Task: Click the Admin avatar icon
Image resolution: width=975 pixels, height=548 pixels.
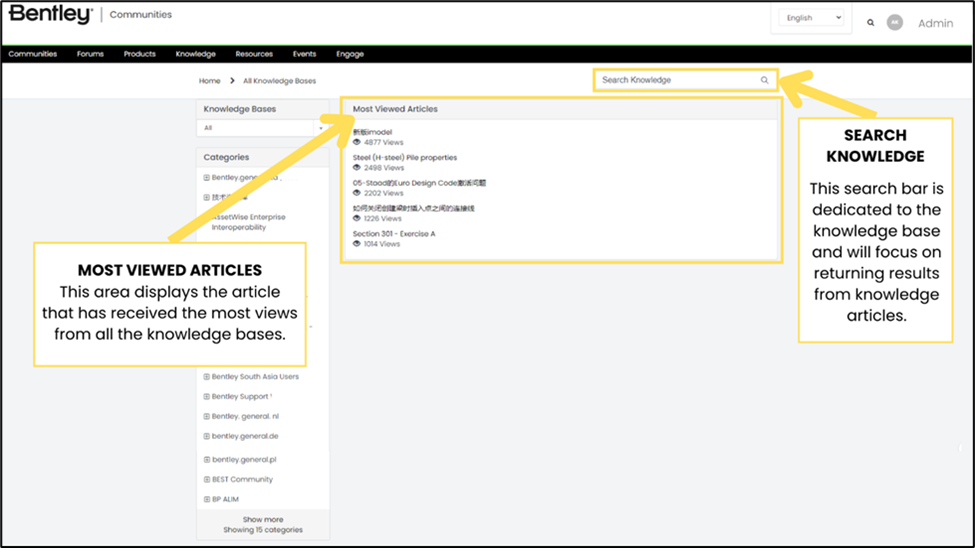Action: tap(895, 22)
